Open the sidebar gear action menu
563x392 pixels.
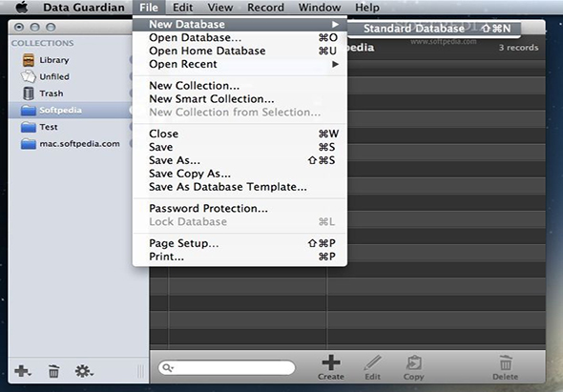pyautogui.click(x=84, y=371)
